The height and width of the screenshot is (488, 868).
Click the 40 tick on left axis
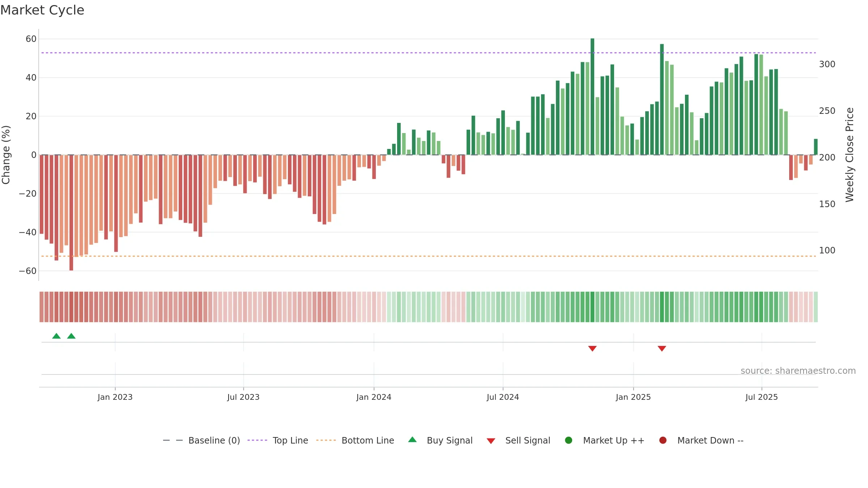click(x=31, y=78)
